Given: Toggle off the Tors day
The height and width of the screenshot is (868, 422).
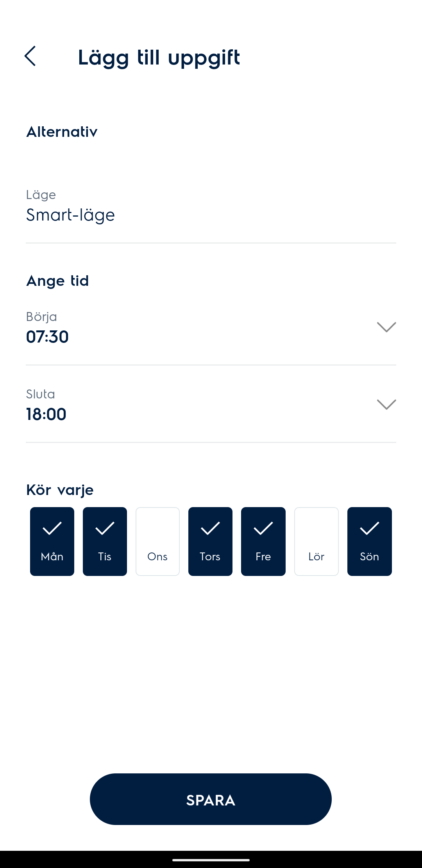Looking at the screenshot, I should [210, 541].
